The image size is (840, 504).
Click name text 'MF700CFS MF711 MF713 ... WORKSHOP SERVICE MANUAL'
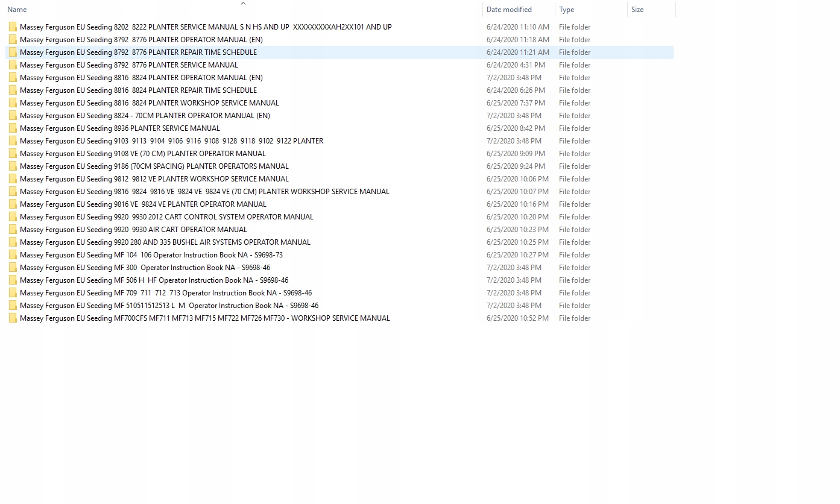tap(252, 318)
